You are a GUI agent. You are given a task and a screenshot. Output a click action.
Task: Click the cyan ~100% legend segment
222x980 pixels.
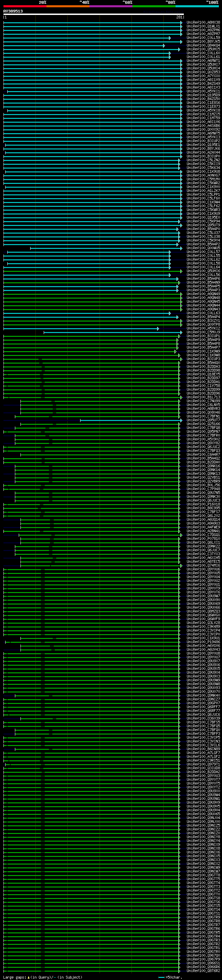(x=197, y=7)
